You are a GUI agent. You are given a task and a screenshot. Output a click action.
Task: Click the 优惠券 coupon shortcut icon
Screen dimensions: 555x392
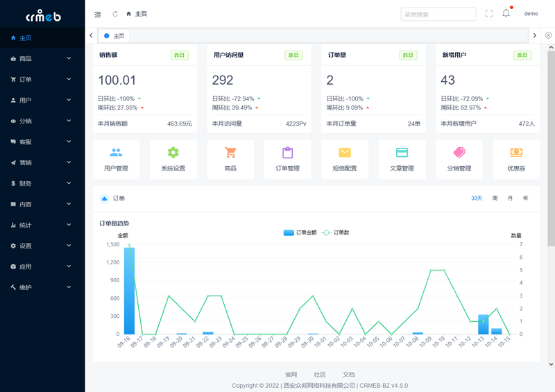516,153
